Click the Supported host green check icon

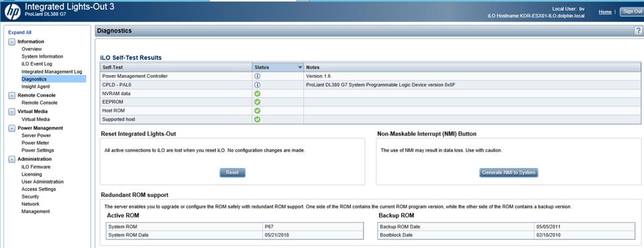[258, 119]
